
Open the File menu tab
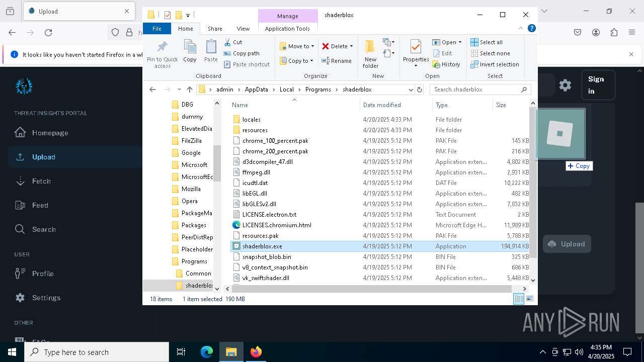pos(157,29)
